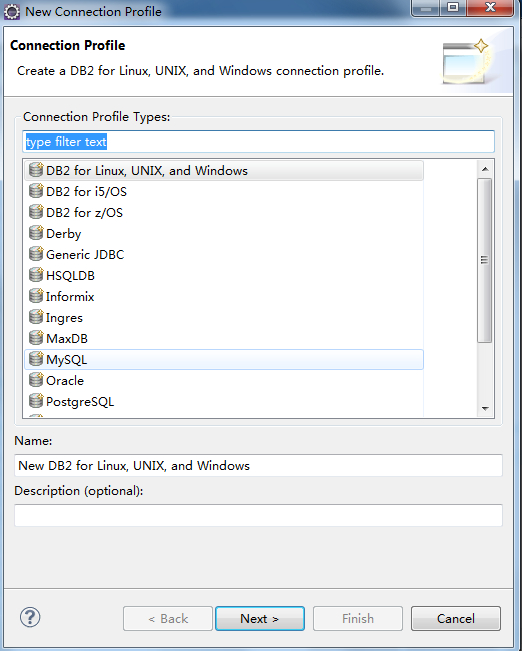This screenshot has height=651, width=522.
Task: Click into the Description (optional) field
Action: [258, 515]
